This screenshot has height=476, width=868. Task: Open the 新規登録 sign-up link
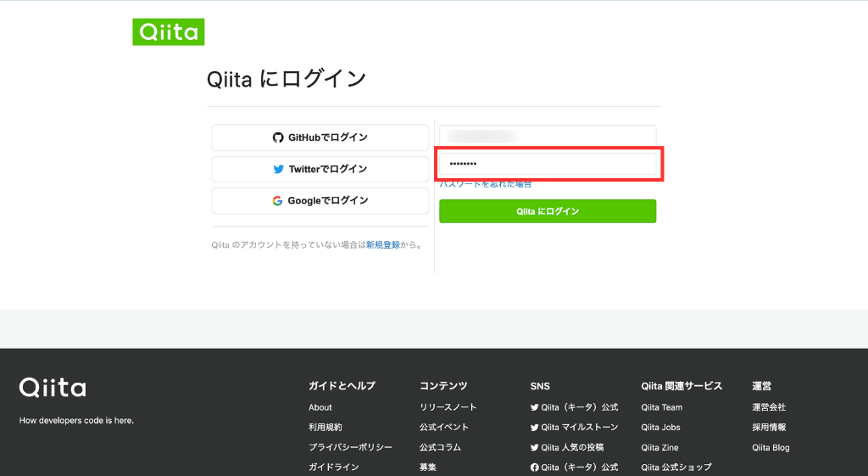tap(382, 245)
